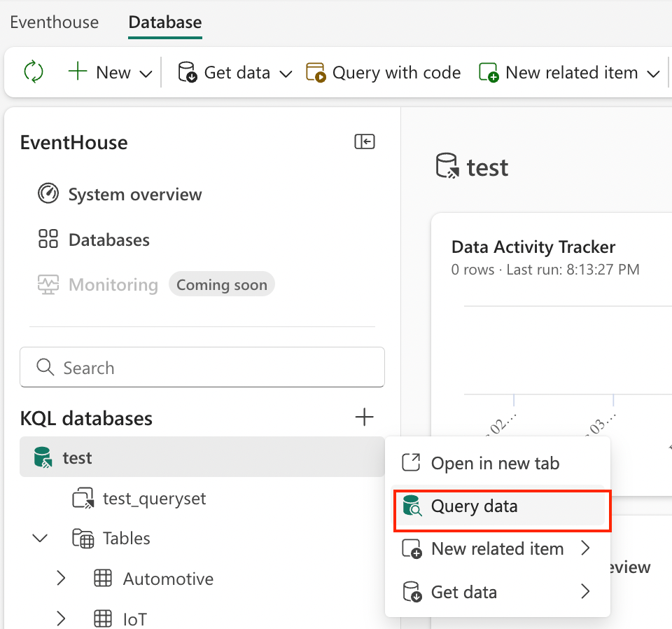This screenshot has width=672, height=629.
Task: Choose Query data from context menu
Action: [x=499, y=506]
